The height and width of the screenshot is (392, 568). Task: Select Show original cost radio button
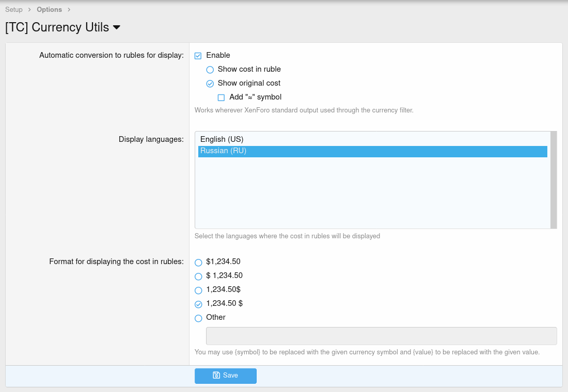click(210, 84)
